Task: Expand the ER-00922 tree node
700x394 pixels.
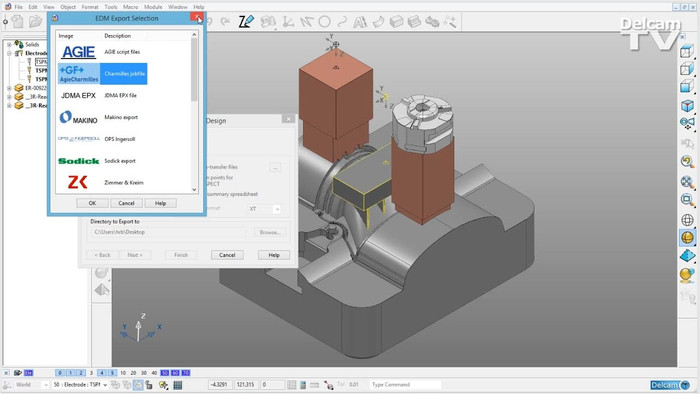Action: click(x=9, y=88)
